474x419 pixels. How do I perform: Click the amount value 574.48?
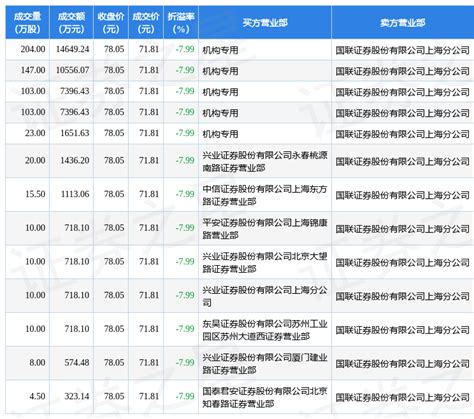click(77, 363)
